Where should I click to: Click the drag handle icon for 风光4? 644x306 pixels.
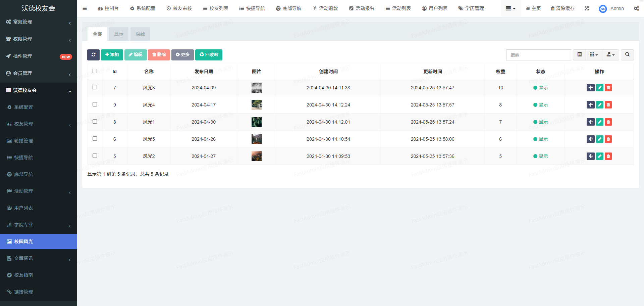[x=591, y=105]
